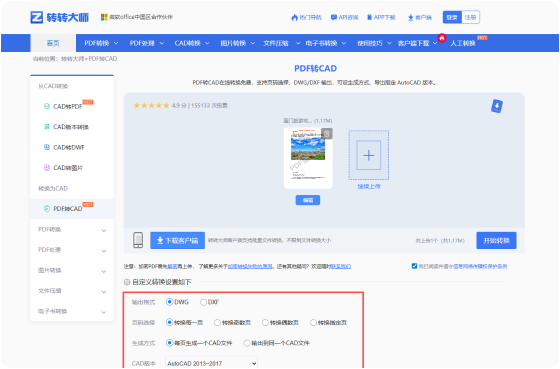Open 电子书转换 in the top navigation bar
The image size is (560, 369).
[326, 43]
